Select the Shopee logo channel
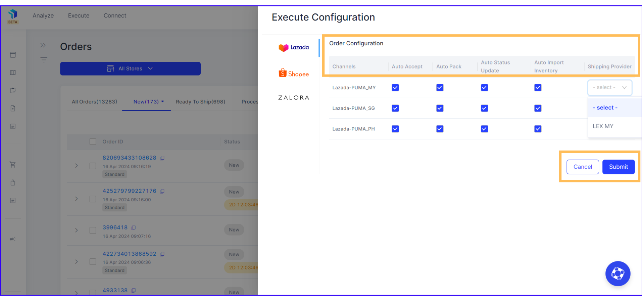Image resolution: width=644 pixels, height=298 pixels. pos(294,74)
